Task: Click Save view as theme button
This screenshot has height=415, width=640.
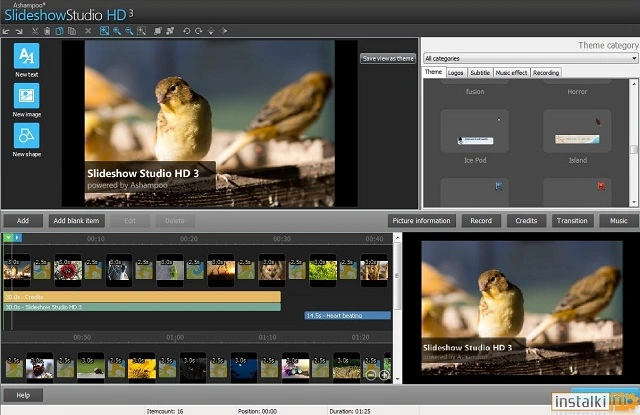Action: [388, 58]
